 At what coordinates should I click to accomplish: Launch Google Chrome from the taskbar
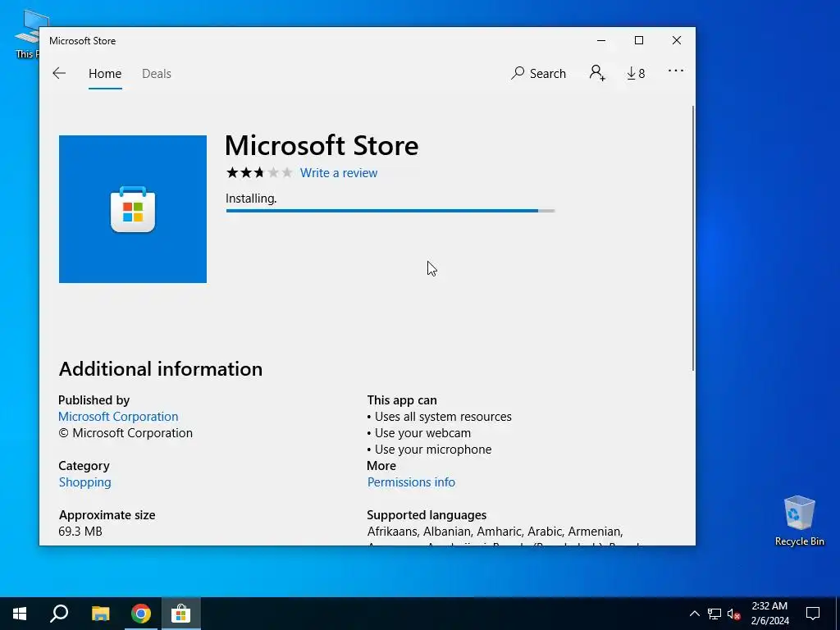click(x=141, y=614)
